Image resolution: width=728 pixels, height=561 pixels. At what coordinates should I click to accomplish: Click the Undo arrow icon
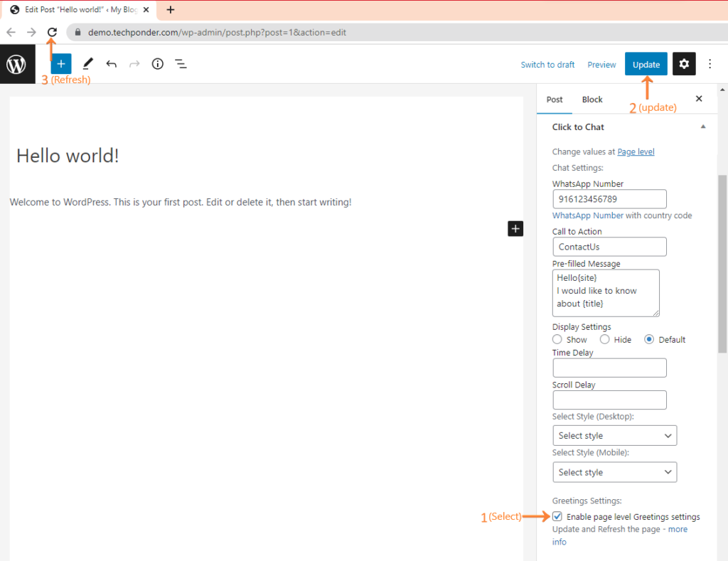click(112, 64)
